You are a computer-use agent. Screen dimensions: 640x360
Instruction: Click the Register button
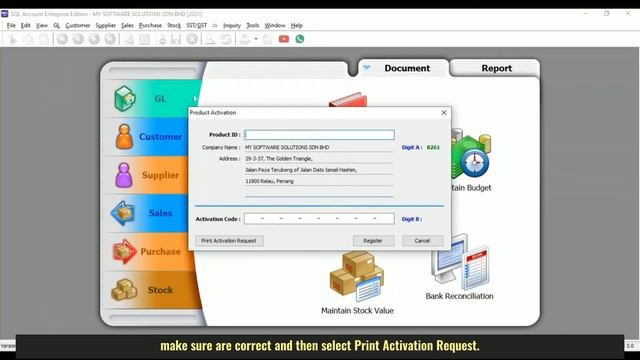(x=373, y=241)
